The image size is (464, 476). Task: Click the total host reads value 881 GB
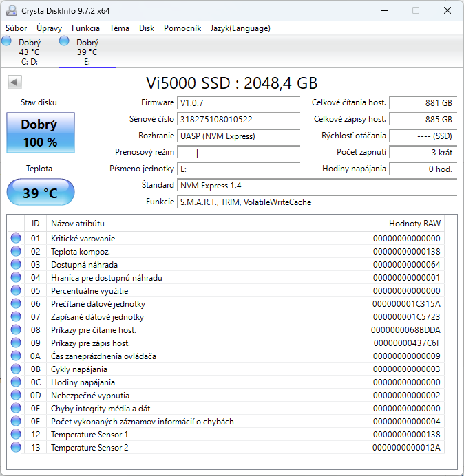(x=423, y=103)
